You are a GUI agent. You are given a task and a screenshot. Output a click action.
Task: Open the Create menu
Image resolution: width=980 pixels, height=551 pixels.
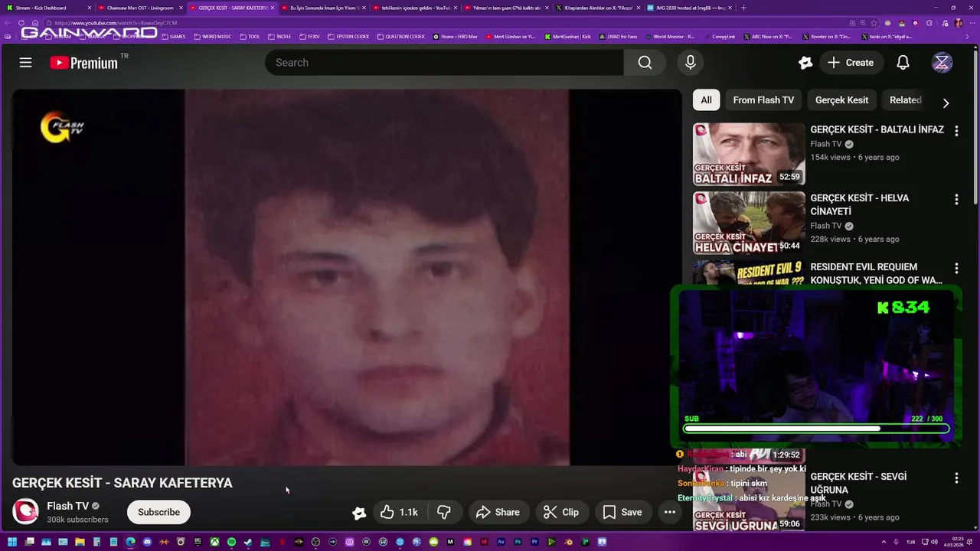(x=850, y=63)
